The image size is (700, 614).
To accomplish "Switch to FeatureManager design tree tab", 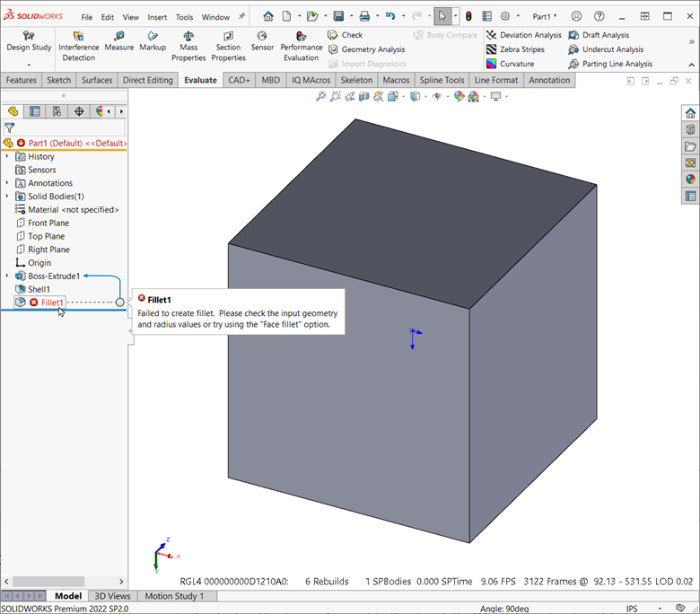I will coord(13,111).
